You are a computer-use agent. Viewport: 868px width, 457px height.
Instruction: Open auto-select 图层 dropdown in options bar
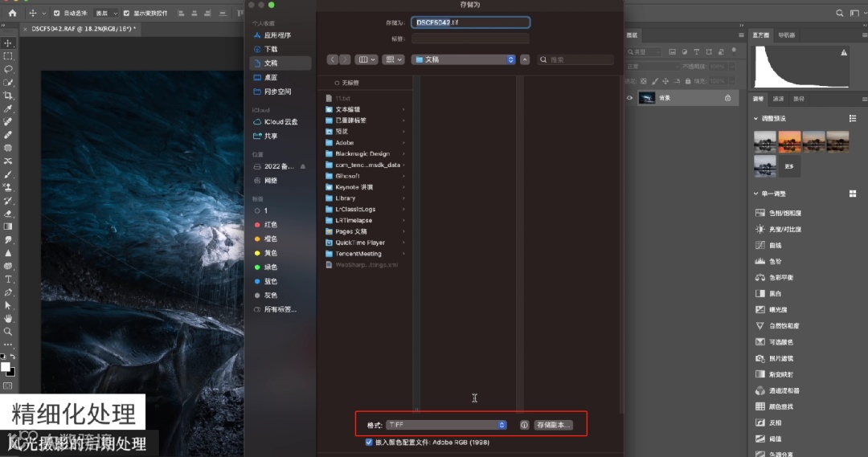coord(106,13)
